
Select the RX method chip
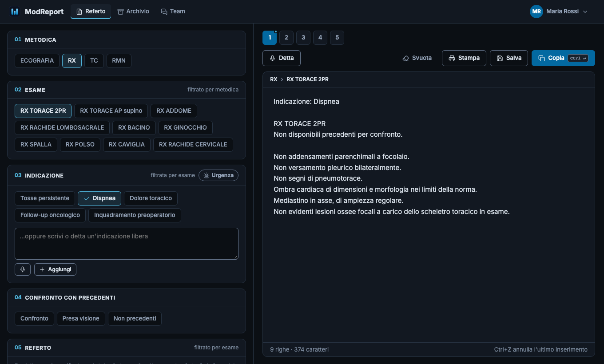(x=72, y=61)
